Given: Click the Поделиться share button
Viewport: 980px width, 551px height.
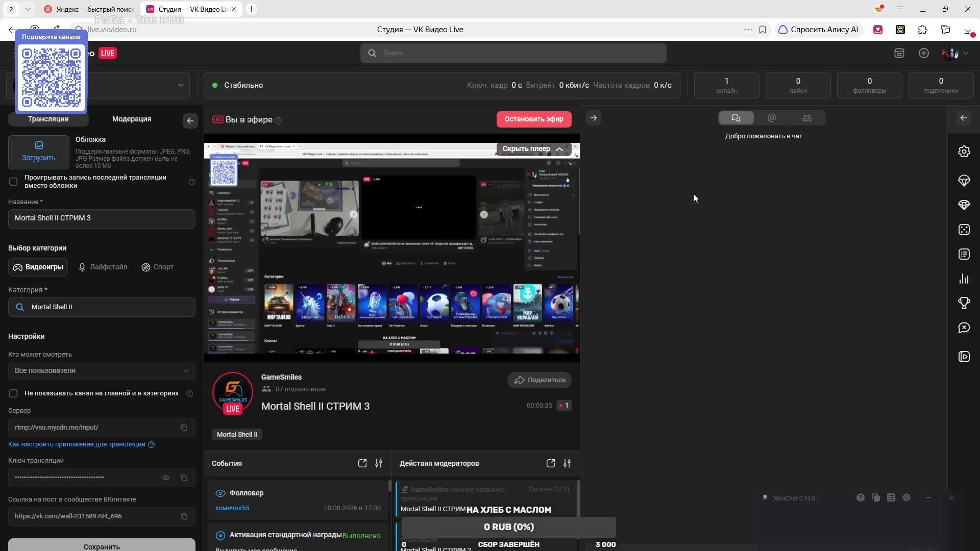Looking at the screenshot, I should point(540,380).
